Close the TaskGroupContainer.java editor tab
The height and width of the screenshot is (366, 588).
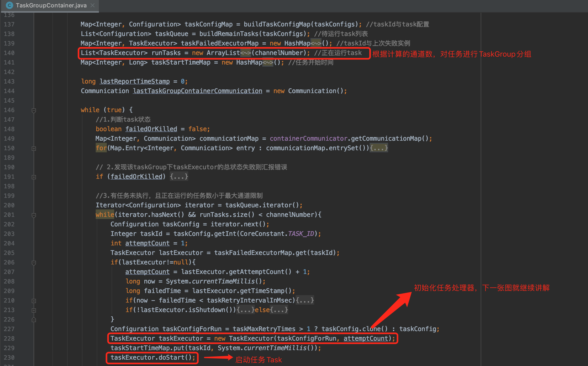pos(93,5)
